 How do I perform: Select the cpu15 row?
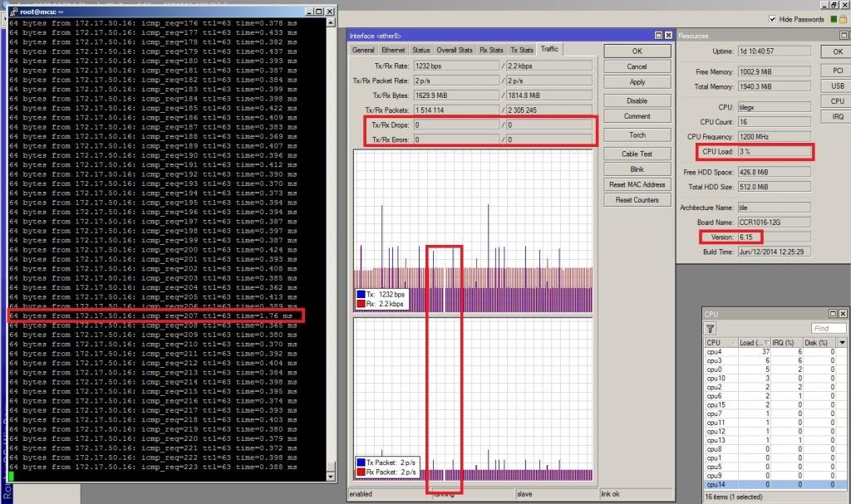[x=775, y=404]
